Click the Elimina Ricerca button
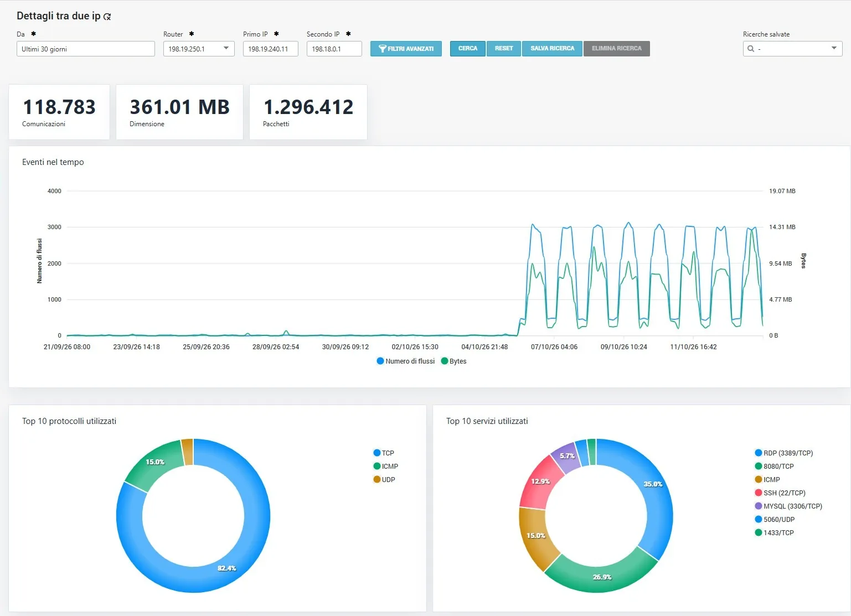Image resolution: width=851 pixels, height=616 pixels. point(617,49)
